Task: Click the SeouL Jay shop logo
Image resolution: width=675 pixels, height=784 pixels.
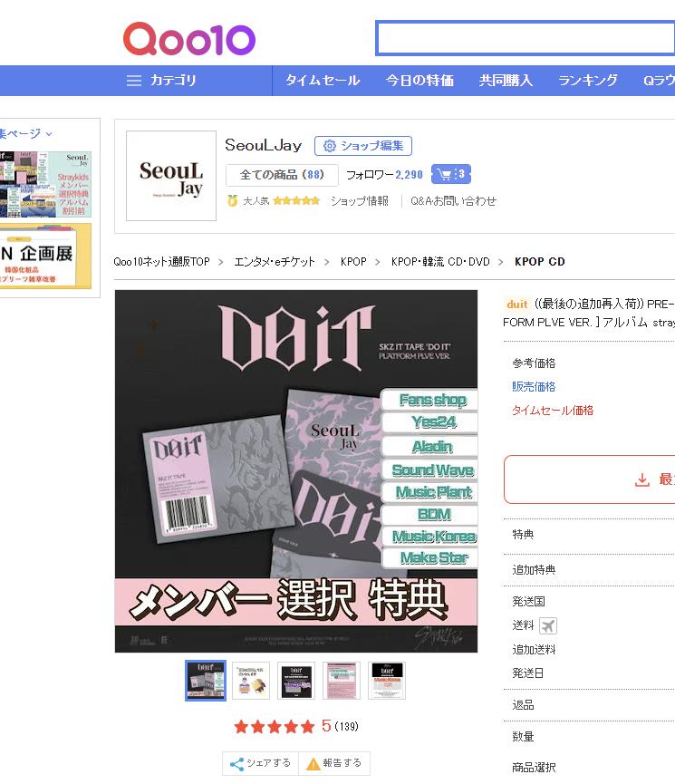Action: point(171,176)
